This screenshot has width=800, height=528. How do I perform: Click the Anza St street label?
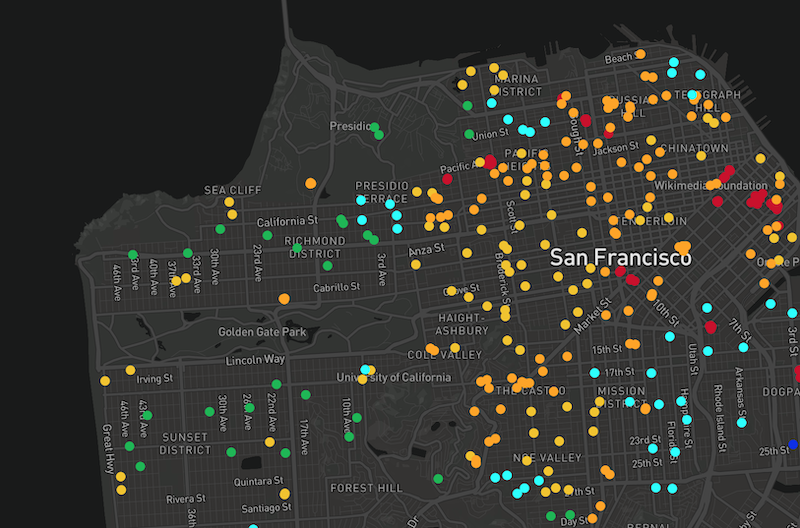[427, 250]
